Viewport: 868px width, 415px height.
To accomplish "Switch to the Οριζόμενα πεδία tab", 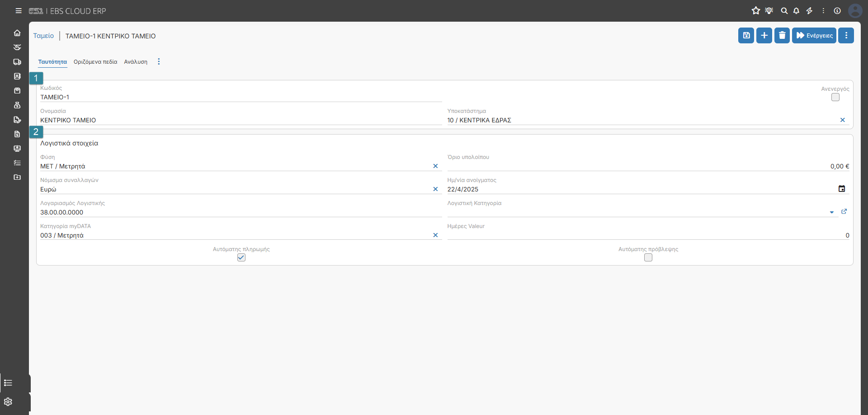I will [95, 62].
